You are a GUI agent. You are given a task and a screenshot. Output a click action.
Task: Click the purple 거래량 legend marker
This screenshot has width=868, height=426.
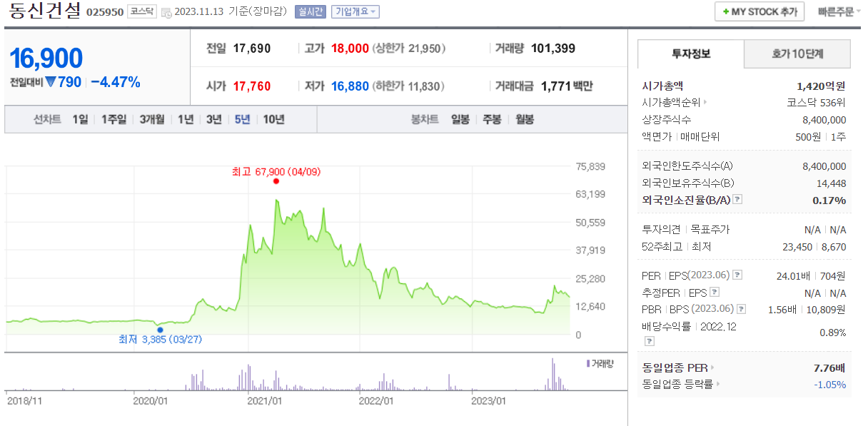[587, 363]
